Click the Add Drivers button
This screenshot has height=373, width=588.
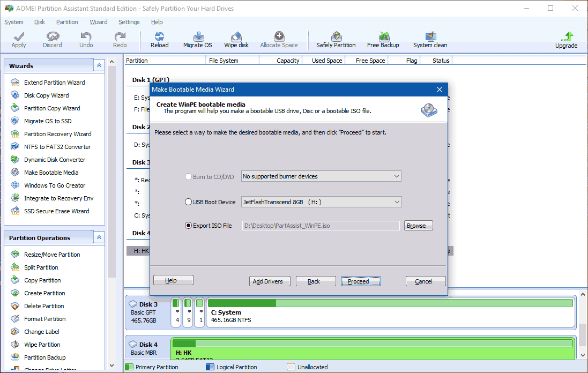point(270,281)
